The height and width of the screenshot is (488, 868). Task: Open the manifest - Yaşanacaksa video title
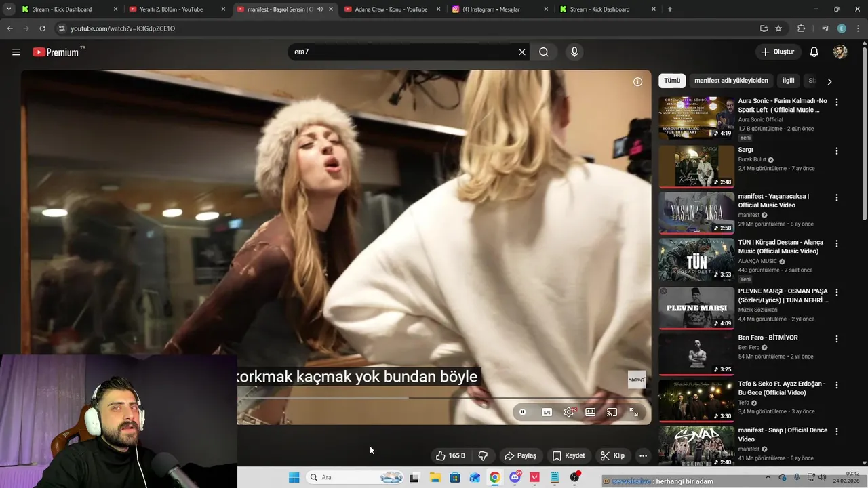(x=774, y=201)
